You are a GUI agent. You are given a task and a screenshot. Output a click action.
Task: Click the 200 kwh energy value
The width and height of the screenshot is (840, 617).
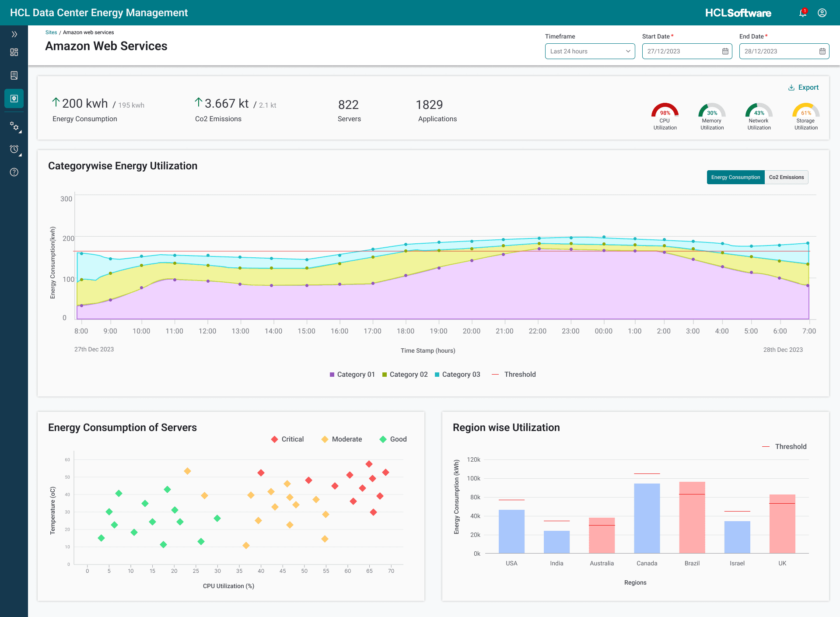pyautogui.click(x=85, y=104)
